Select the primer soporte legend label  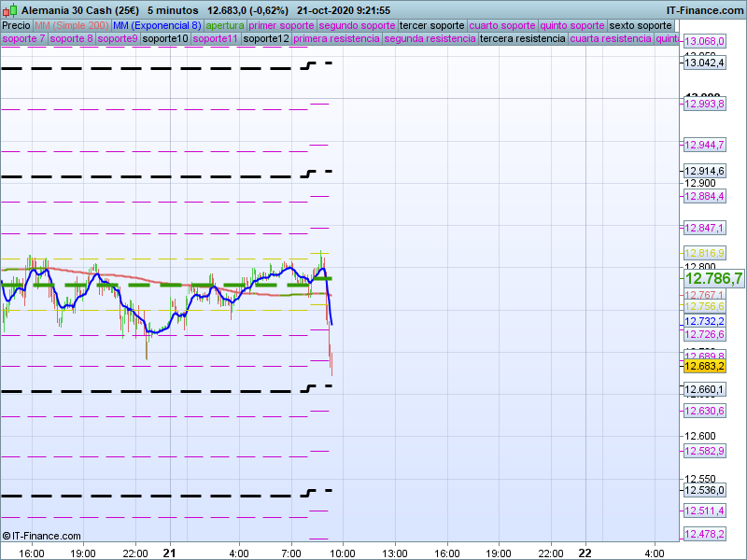[282, 25]
